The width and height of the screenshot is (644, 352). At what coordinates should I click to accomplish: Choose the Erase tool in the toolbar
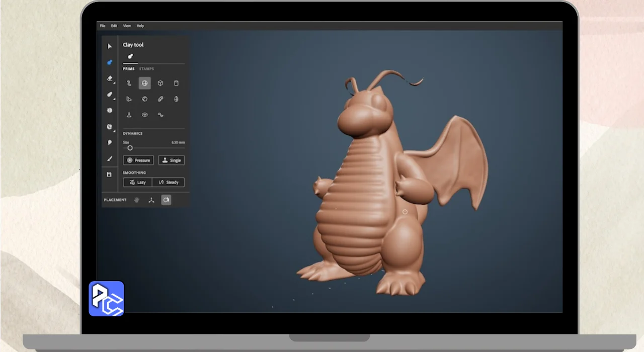(110, 78)
